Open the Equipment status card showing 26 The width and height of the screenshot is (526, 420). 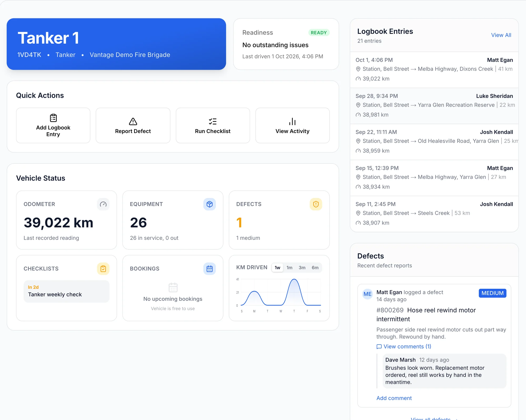[173, 220]
